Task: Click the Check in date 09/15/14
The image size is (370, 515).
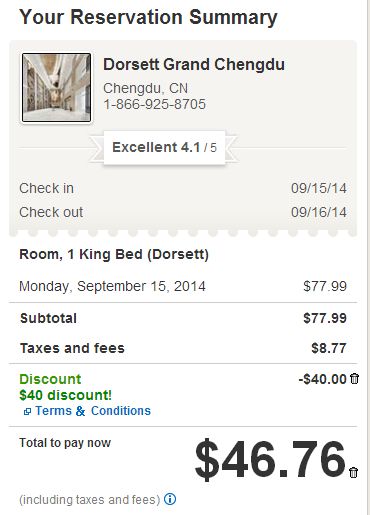Action: (x=319, y=188)
